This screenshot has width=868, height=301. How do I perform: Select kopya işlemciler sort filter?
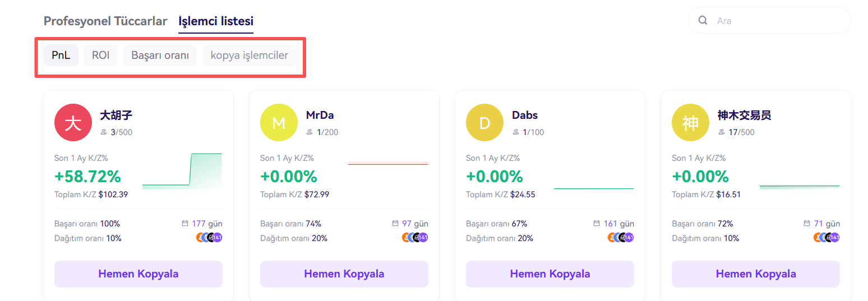(249, 55)
